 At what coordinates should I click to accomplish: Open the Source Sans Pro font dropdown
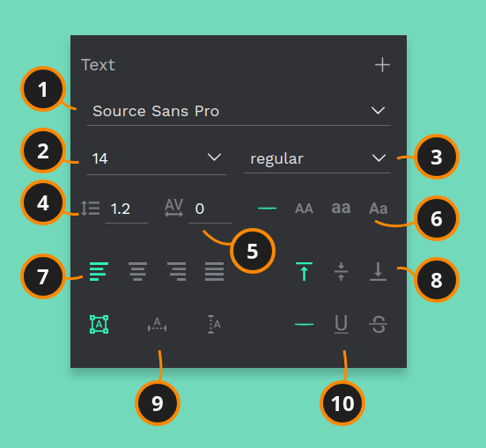point(239,111)
